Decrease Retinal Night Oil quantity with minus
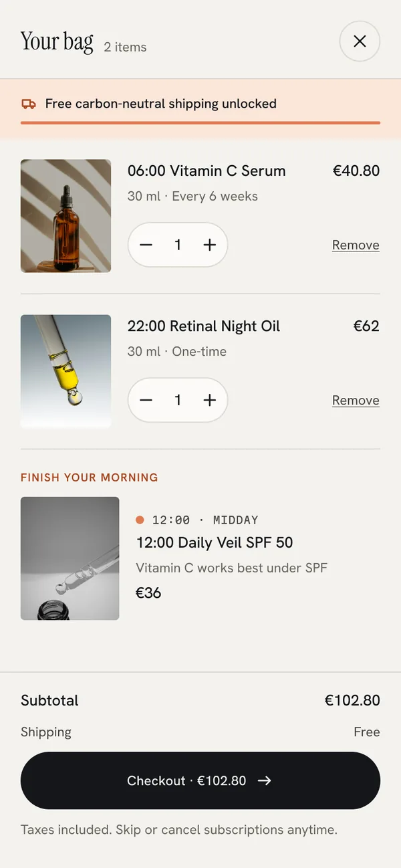This screenshot has height=868, width=401. pyautogui.click(x=146, y=400)
